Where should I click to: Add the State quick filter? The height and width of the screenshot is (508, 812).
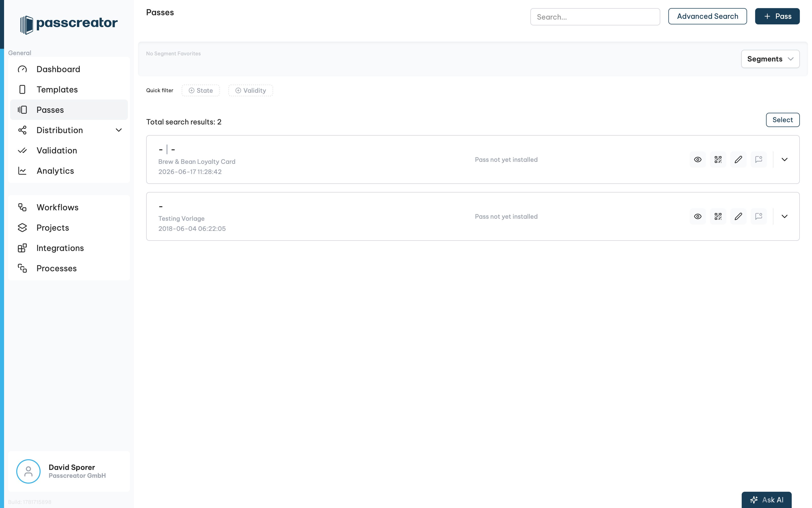pos(201,90)
